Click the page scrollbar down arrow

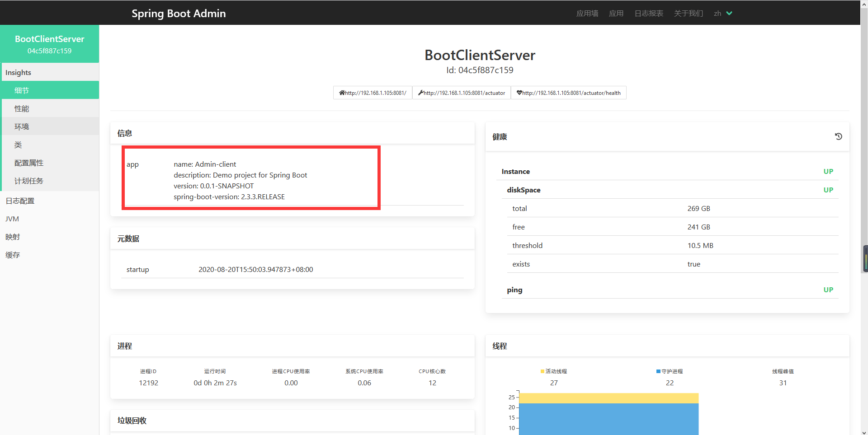coord(864,432)
